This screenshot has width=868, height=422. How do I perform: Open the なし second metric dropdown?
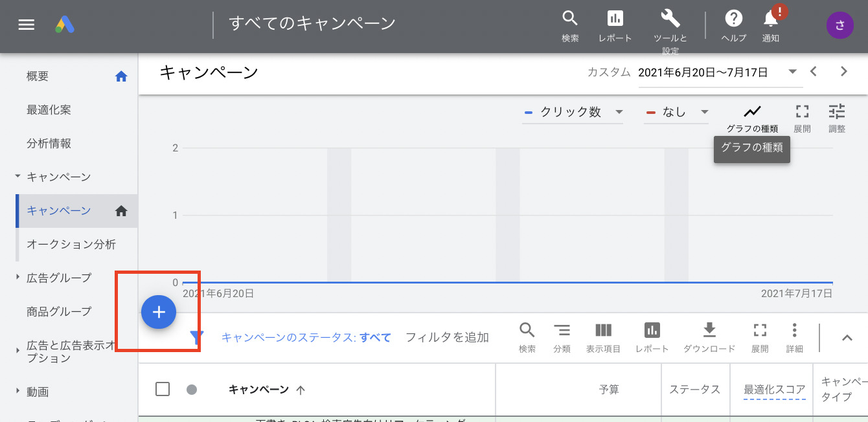click(x=676, y=112)
